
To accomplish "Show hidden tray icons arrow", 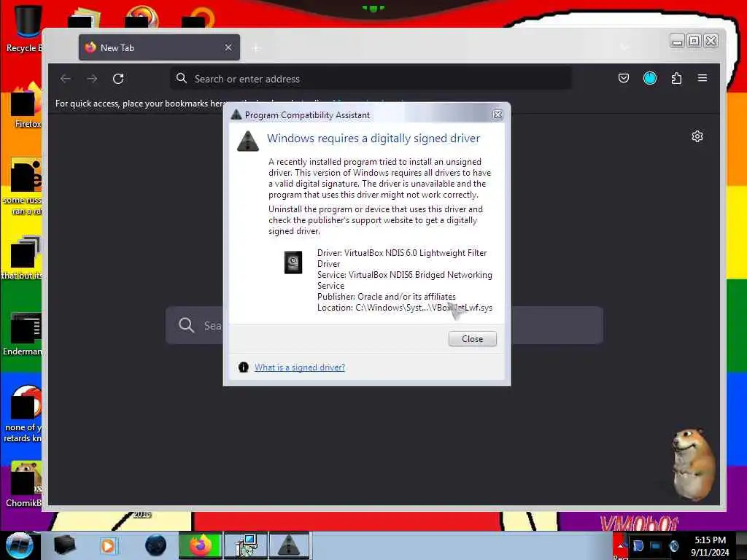I will click(620, 545).
